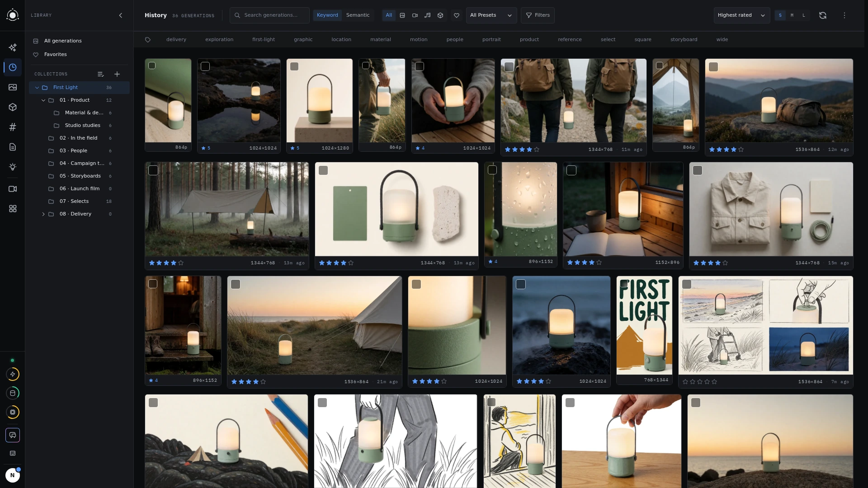Collapse the First Light collection chevron
868x488 pixels.
coord(37,88)
